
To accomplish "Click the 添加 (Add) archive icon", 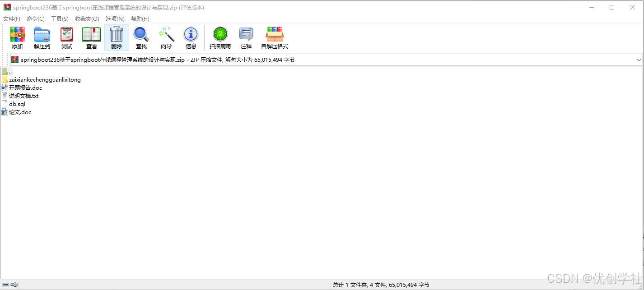I will pos(17,37).
